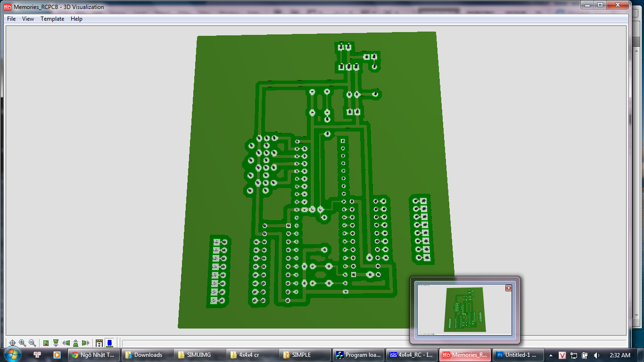The height and width of the screenshot is (362, 644).
Task: Close the taskbar preview thumbnail
Action: tap(509, 288)
